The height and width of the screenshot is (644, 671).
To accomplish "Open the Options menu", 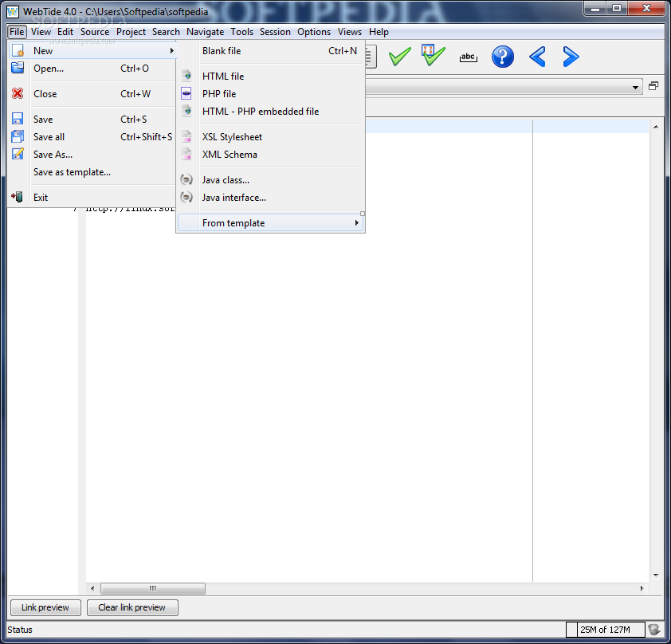I will 314,32.
